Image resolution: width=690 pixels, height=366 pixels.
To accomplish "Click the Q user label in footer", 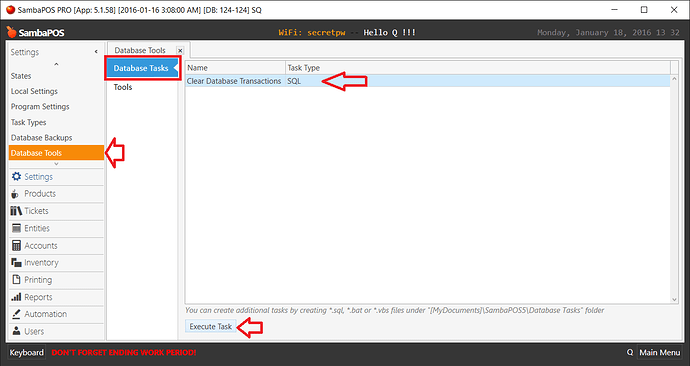I will [x=630, y=352].
